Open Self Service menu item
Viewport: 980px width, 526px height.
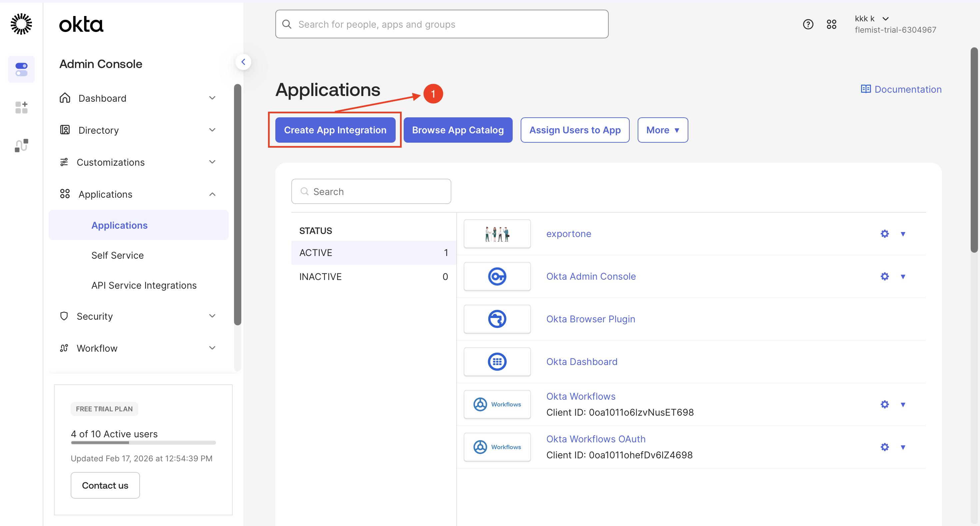118,255
